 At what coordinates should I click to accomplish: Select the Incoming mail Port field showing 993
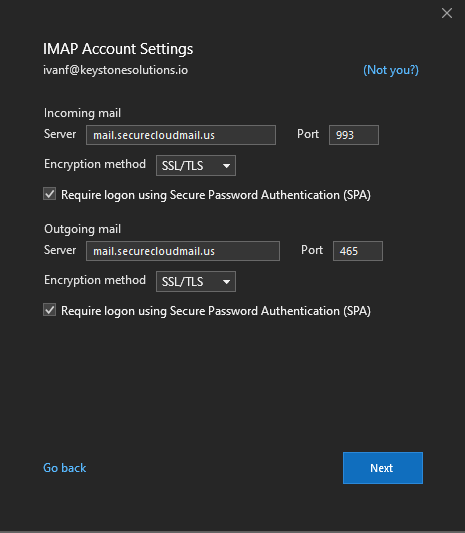click(x=354, y=135)
